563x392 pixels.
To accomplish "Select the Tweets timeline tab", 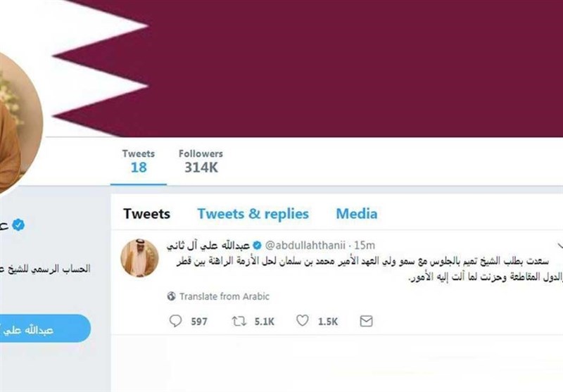I will pyautogui.click(x=146, y=214).
